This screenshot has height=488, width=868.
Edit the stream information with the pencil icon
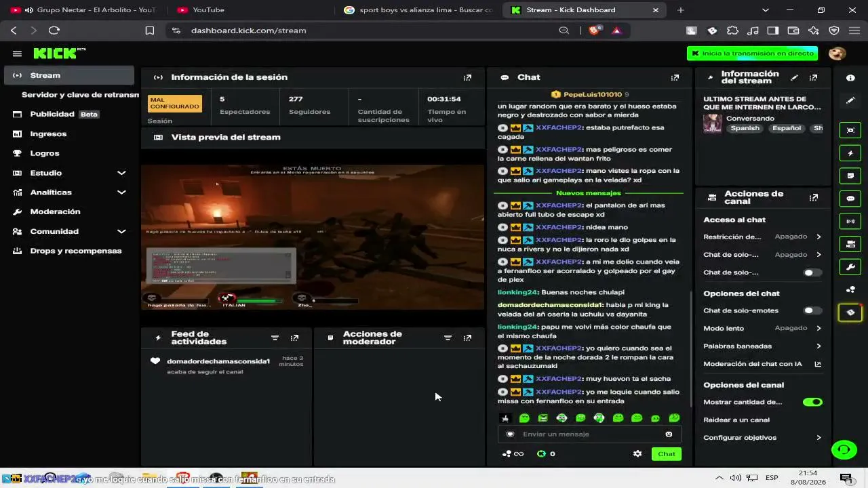click(794, 77)
